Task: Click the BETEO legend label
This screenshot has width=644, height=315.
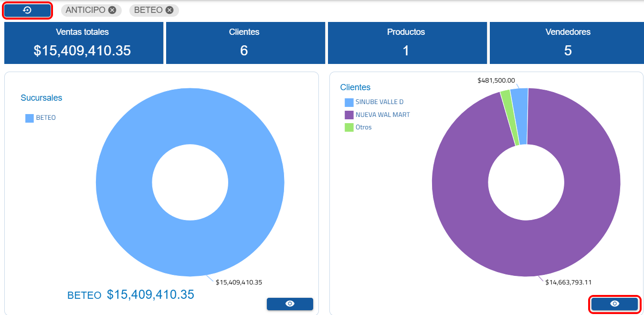Action: [x=46, y=118]
